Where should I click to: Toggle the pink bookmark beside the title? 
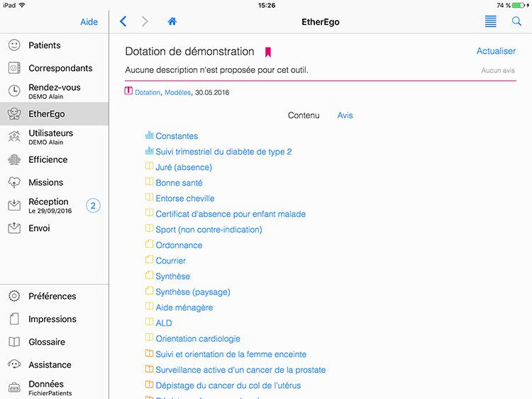point(268,52)
